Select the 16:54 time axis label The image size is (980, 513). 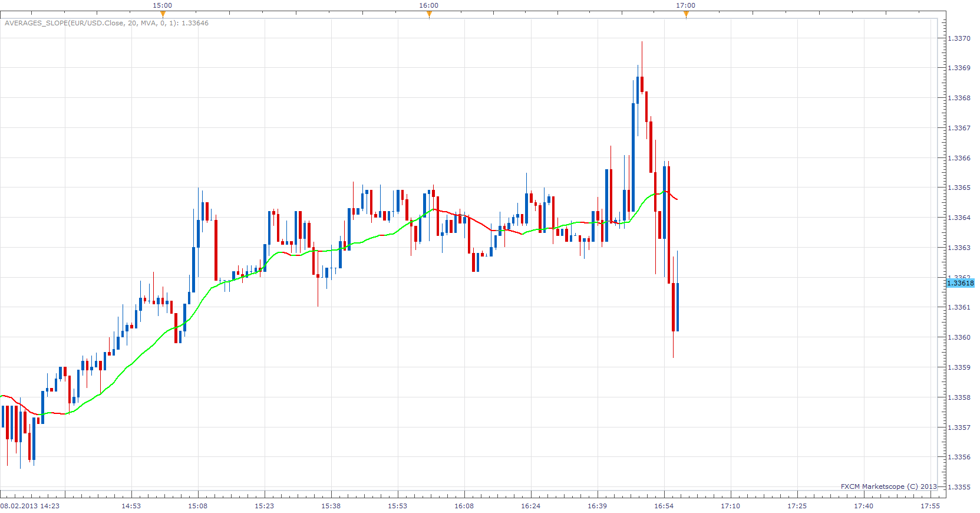tap(664, 506)
